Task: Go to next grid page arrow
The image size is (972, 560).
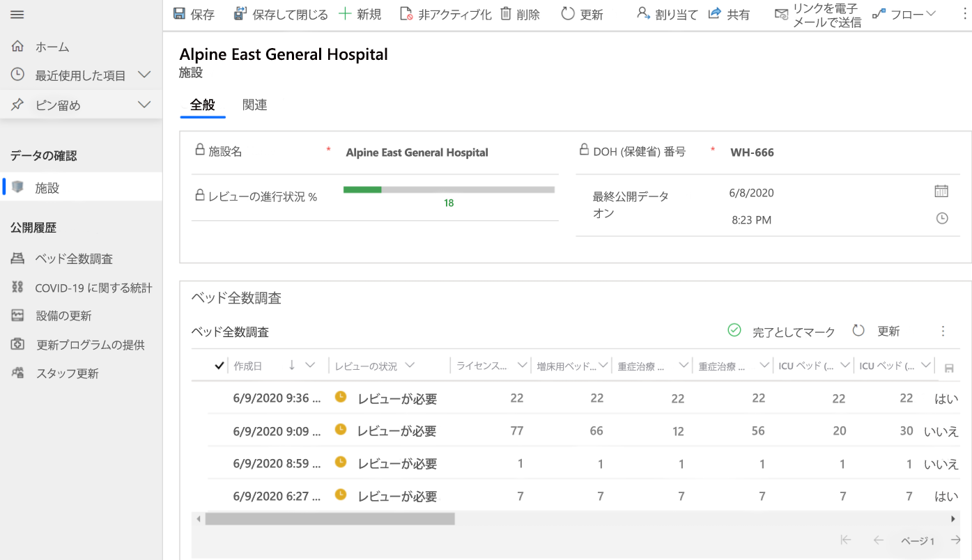Action: pyautogui.click(x=955, y=540)
